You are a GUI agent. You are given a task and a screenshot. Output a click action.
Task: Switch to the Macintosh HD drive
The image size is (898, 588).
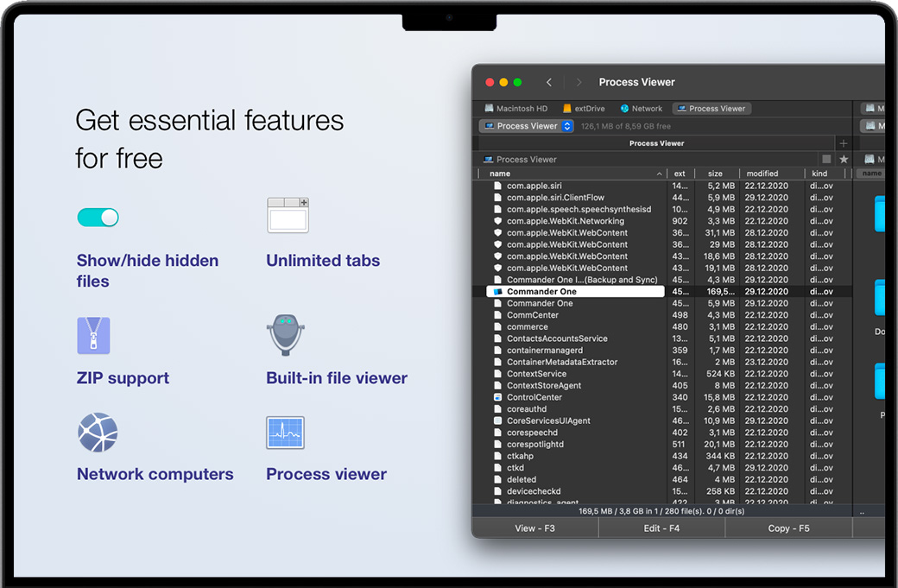515,109
